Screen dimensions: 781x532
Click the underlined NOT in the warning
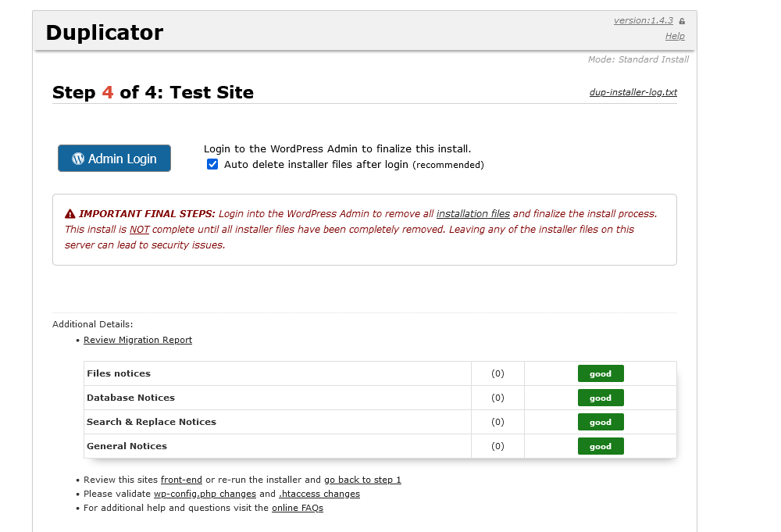click(x=140, y=230)
